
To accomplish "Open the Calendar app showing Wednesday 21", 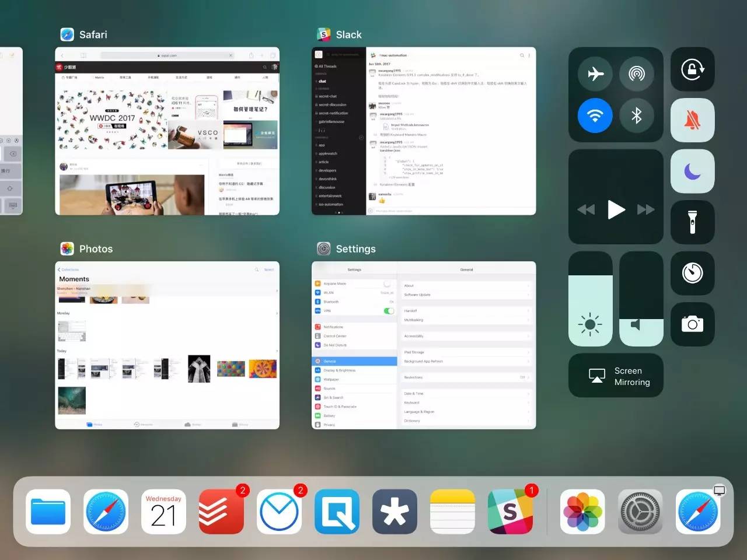I will tap(163, 512).
